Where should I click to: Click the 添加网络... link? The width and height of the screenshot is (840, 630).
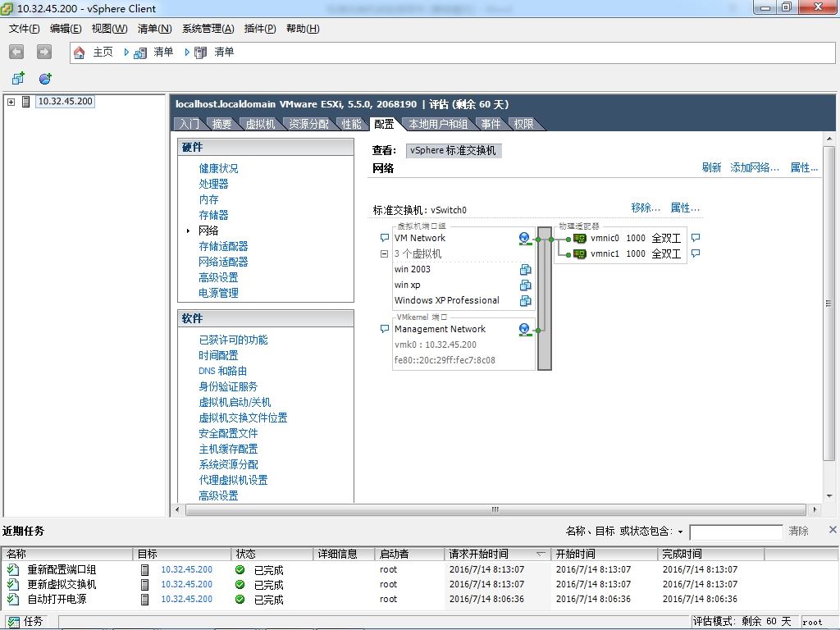pos(755,167)
